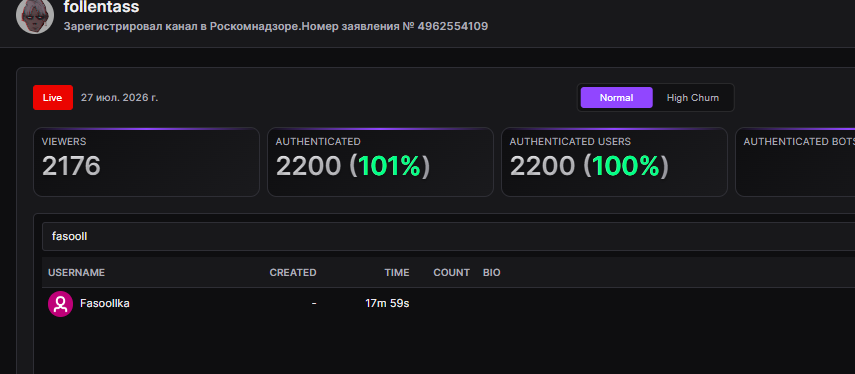Open the AUTHENTICATED BOTS stat card
Image resolution: width=855 pixels, height=374 pixels.
coord(795,162)
